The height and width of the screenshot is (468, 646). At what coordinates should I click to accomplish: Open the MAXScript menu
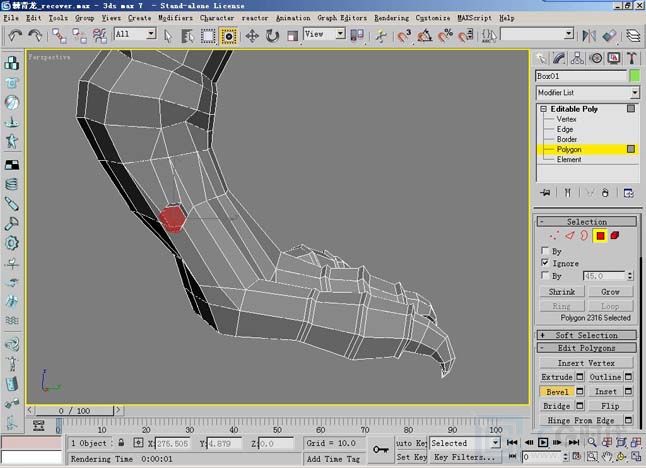[475, 18]
